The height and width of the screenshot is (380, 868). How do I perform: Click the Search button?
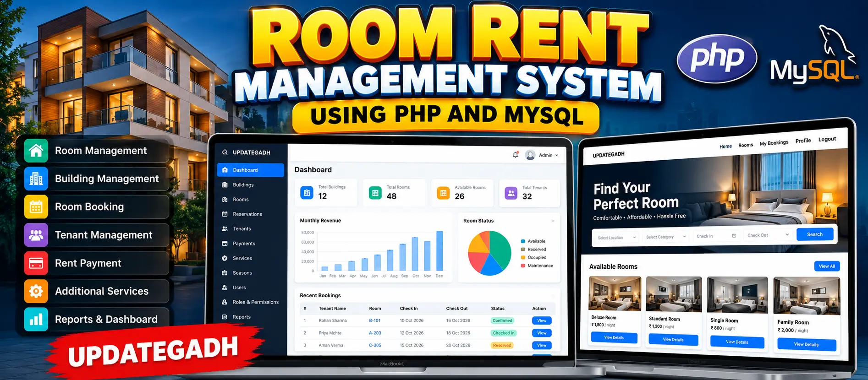815,234
